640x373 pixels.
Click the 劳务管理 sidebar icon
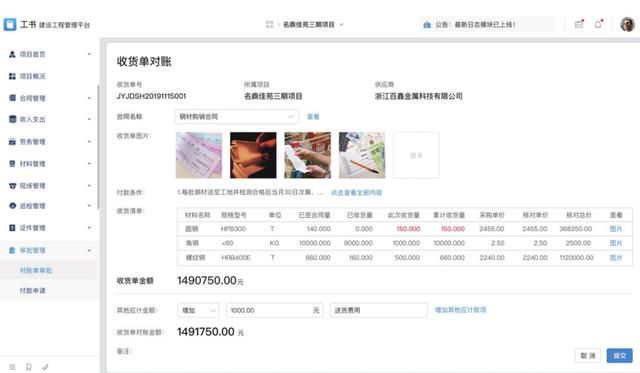point(12,142)
